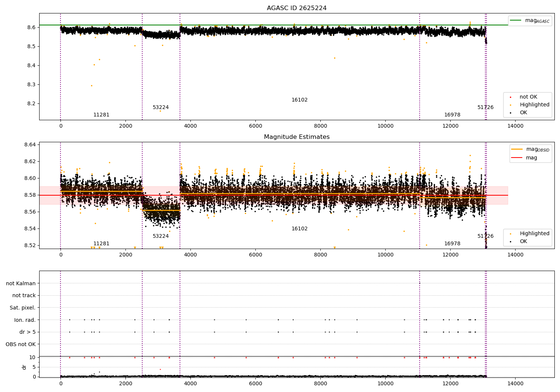This screenshot has width=560, height=392.
Task: Click the 16102 label in top plot
Action: [x=299, y=100]
